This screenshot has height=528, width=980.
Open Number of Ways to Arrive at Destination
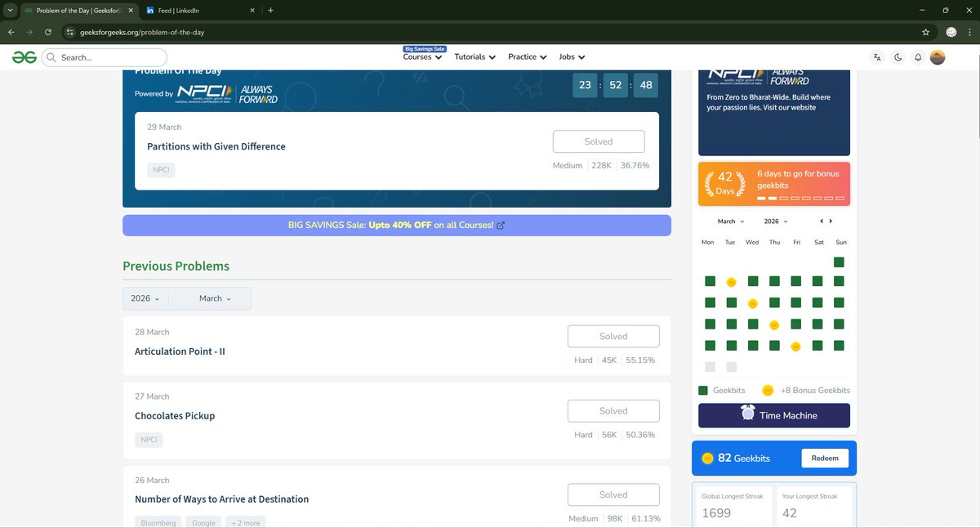221,499
